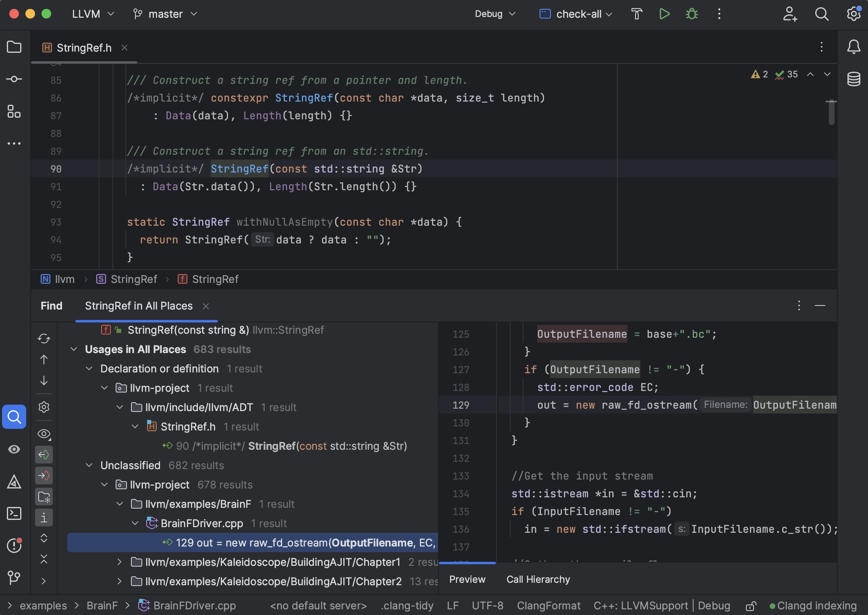The height and width of the screenshot is (615, 868).
Task: Select result line 129 raw_fd_ostream usage
Action: pos(253,543)
